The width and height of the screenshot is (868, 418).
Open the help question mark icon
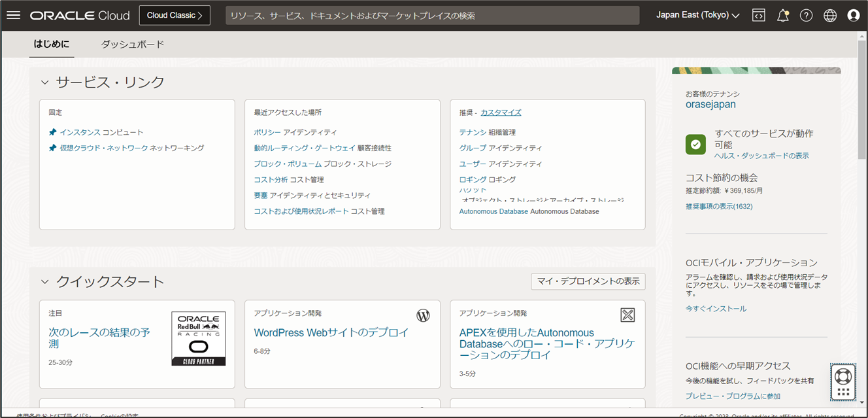click(x=806, y=15)
